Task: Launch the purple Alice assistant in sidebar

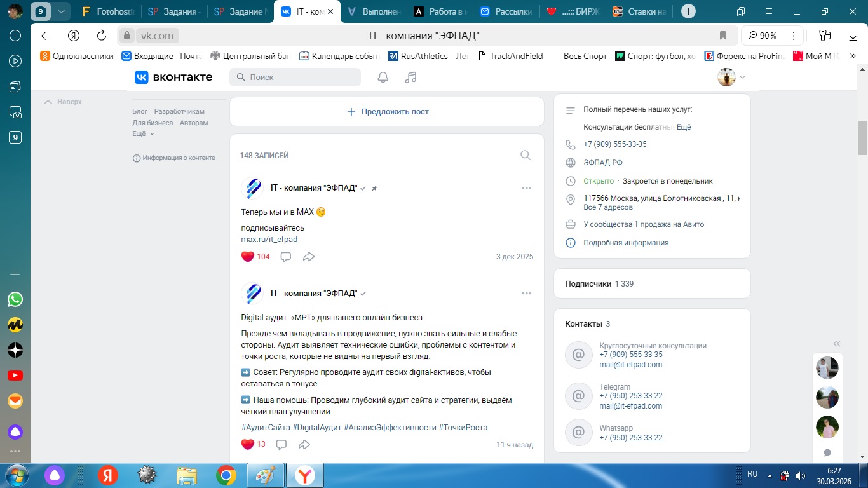Action: [15, 432]
